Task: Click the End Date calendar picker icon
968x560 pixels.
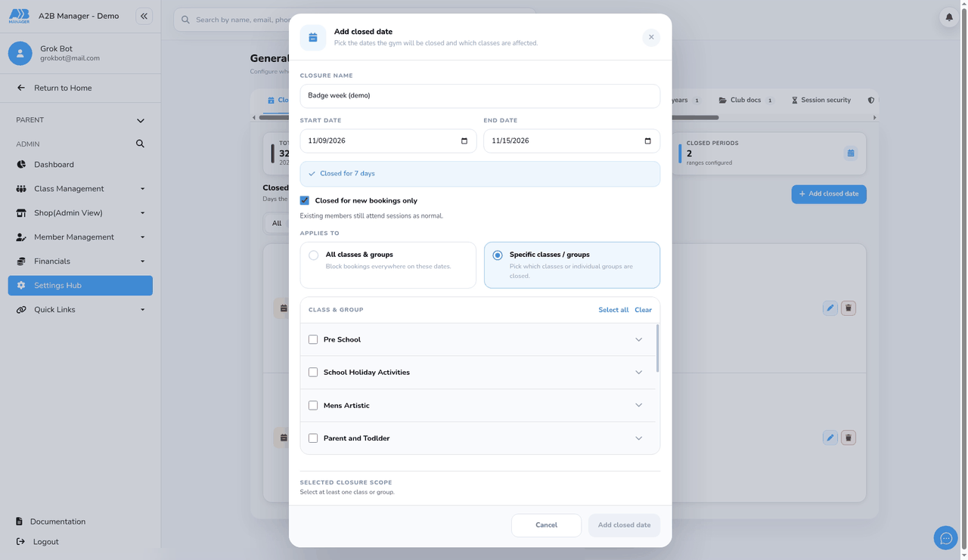Action: [647, 141]
